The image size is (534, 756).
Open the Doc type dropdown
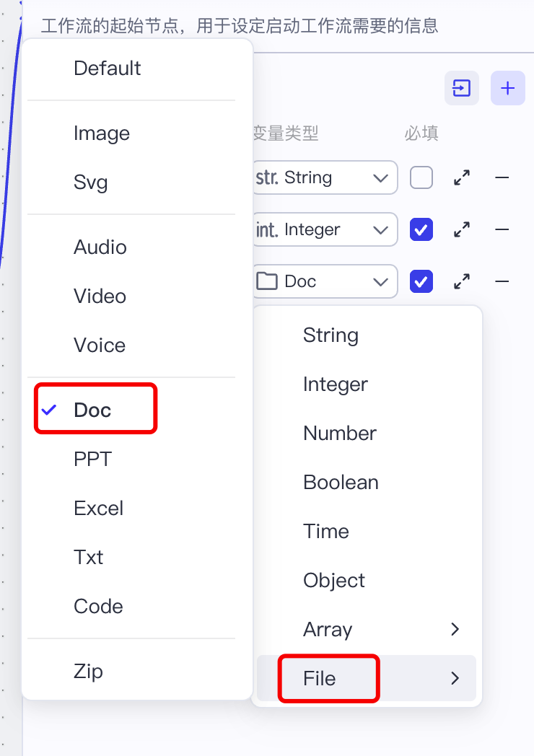pyautogui.click(x=325, y=281)
